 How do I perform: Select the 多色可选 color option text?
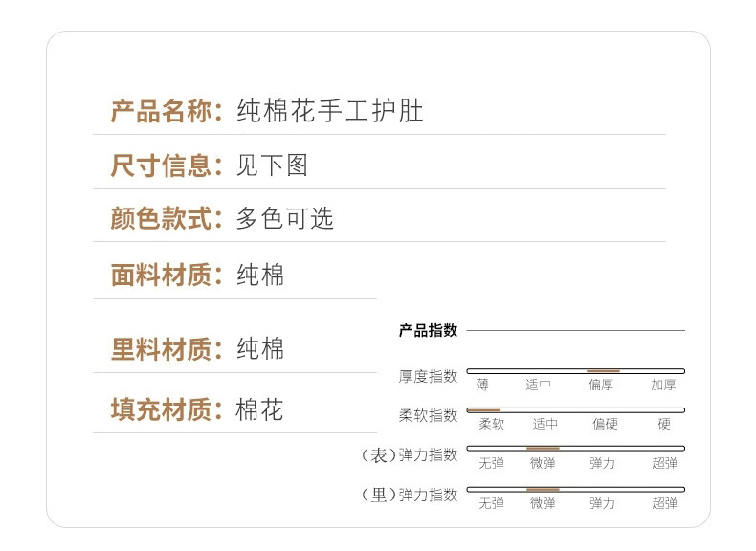tap(285, 218)
